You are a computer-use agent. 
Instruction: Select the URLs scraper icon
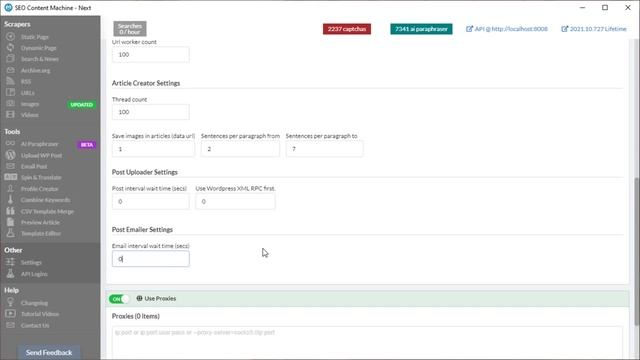click(x=10, y=93)
